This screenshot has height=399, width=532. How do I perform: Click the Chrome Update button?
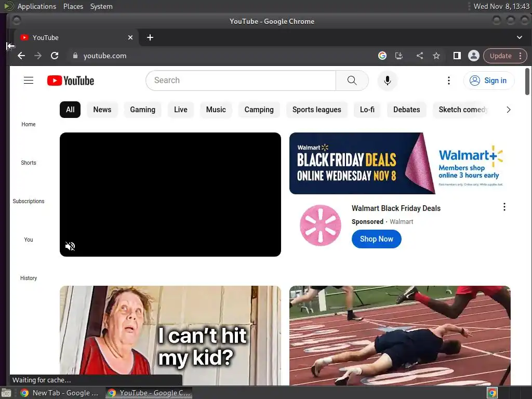[x=500, y=56]
